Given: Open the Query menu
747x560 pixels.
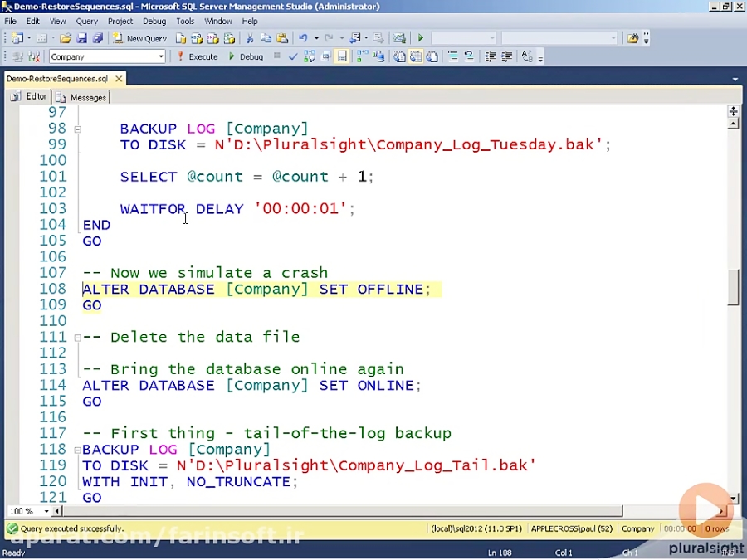Looking at the screenshot, I should pyautogui.click(x=86, y=21).
